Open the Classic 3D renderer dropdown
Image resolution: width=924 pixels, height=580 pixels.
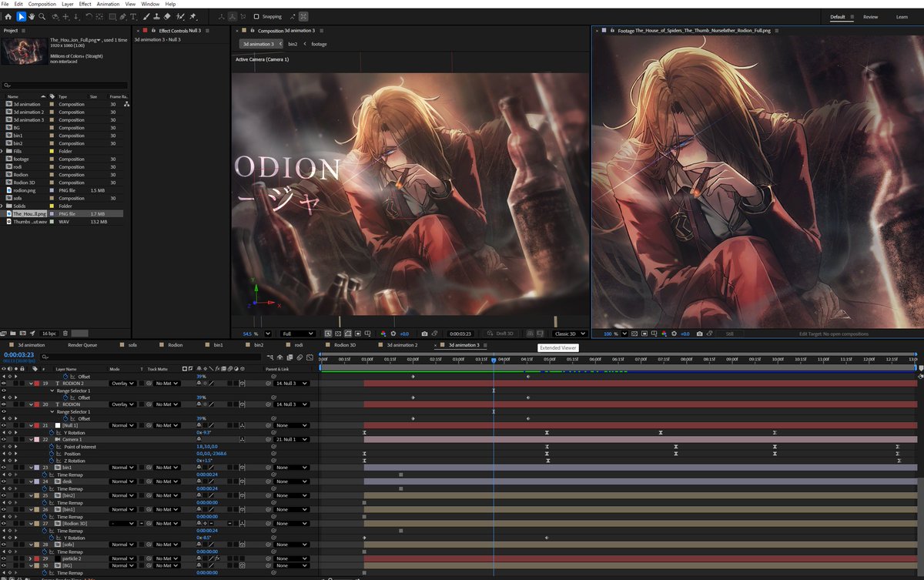tap(570, 334)
